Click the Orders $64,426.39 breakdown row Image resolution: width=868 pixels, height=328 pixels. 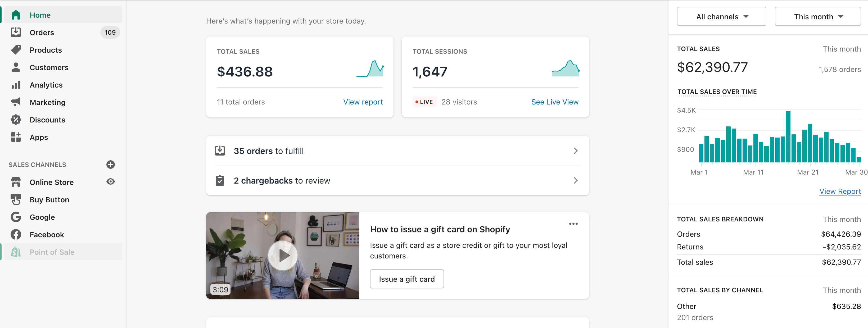[x=769, y=234]
